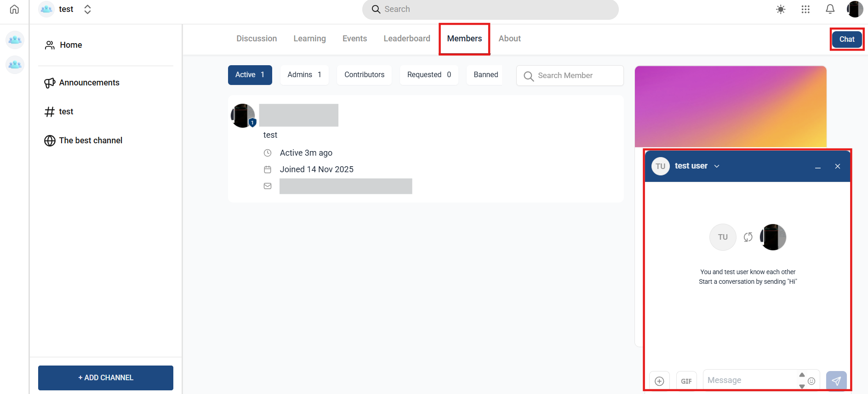Open the apps grid menu icon
Screen dimensions: 868x394
point(805,9)
